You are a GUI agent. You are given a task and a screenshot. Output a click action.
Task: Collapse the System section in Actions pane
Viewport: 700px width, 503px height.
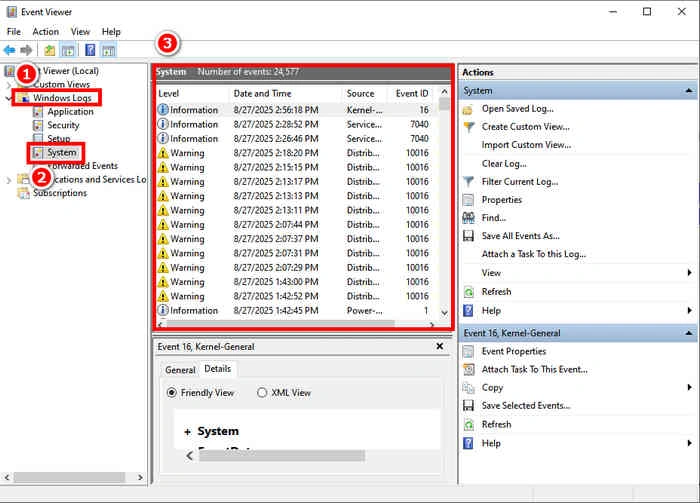tap(689, 91)
